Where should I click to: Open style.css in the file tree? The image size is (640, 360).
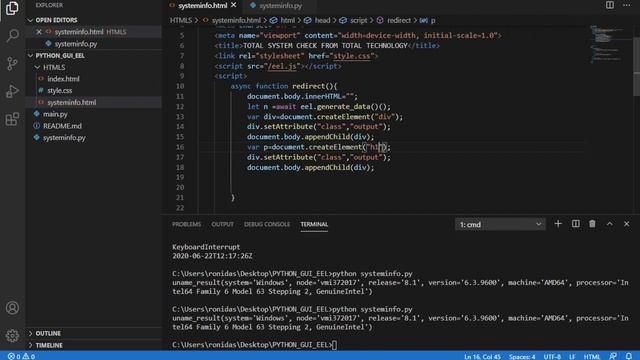[60, 91]
